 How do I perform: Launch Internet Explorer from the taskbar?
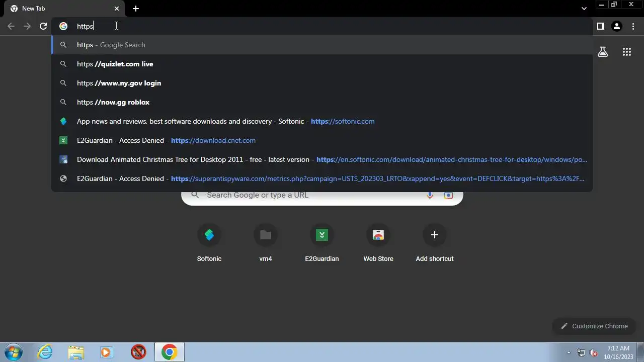click(45, 352)
